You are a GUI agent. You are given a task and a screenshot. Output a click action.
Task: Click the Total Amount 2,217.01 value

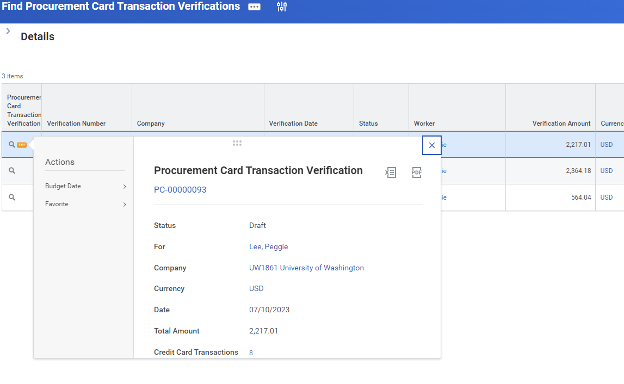pos(263,331)
